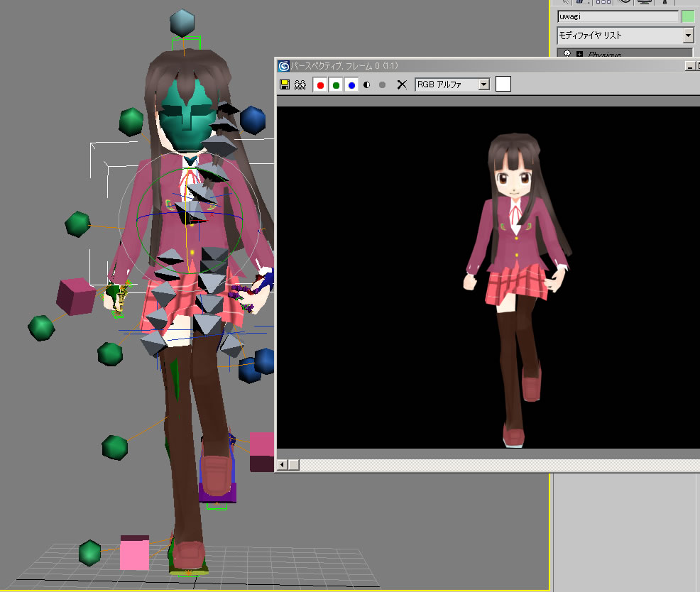Click the monochrome gray circle icon

click(383, 84)
